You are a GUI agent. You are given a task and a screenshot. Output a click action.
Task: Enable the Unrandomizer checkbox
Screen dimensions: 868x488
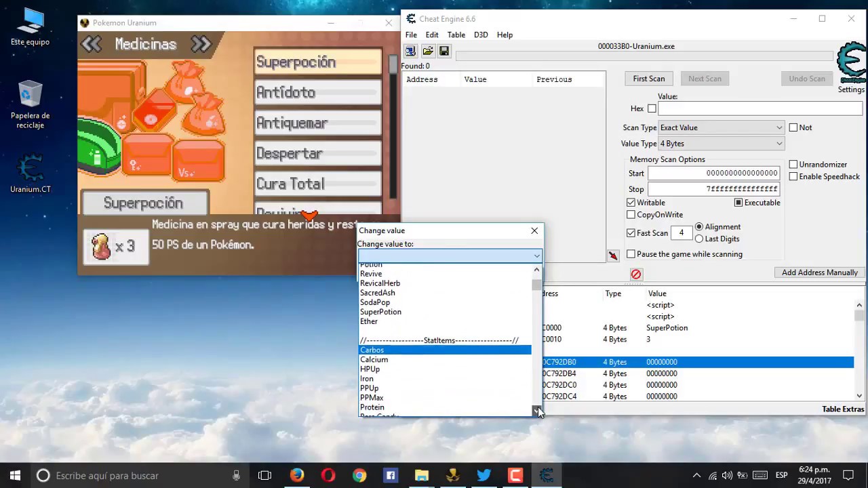pyautogui.click(x=793, y=165)
